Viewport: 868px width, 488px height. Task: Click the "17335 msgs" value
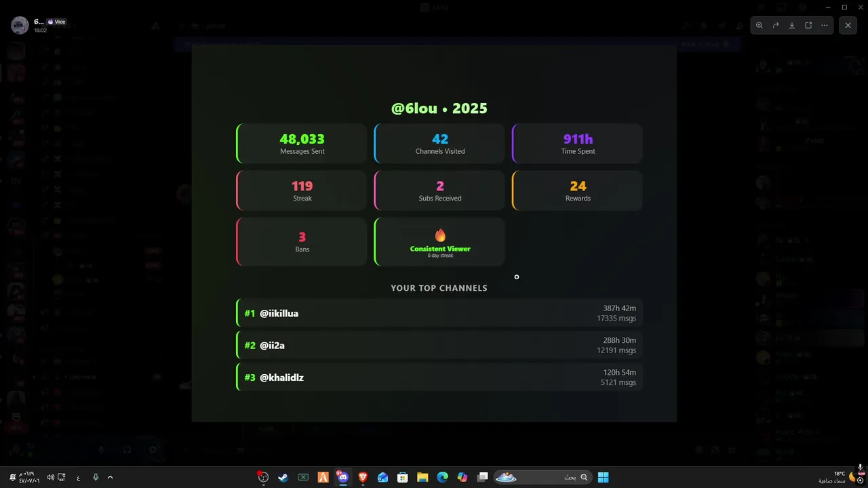click(616, 318)
